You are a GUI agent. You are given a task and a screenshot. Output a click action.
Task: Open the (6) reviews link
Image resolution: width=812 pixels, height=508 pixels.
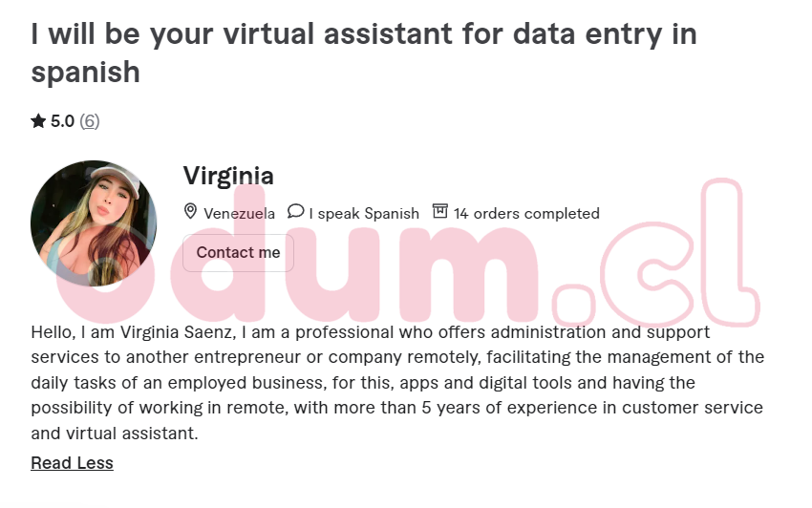(89, 121)
